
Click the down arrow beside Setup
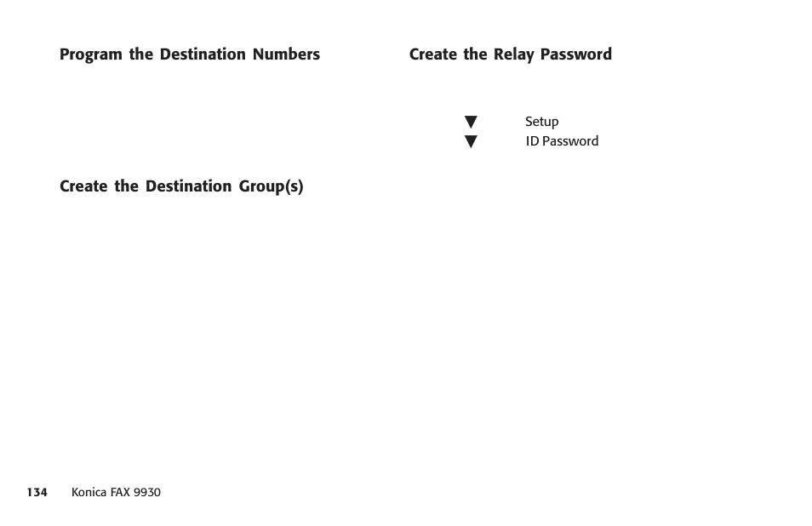pos(471,123)
